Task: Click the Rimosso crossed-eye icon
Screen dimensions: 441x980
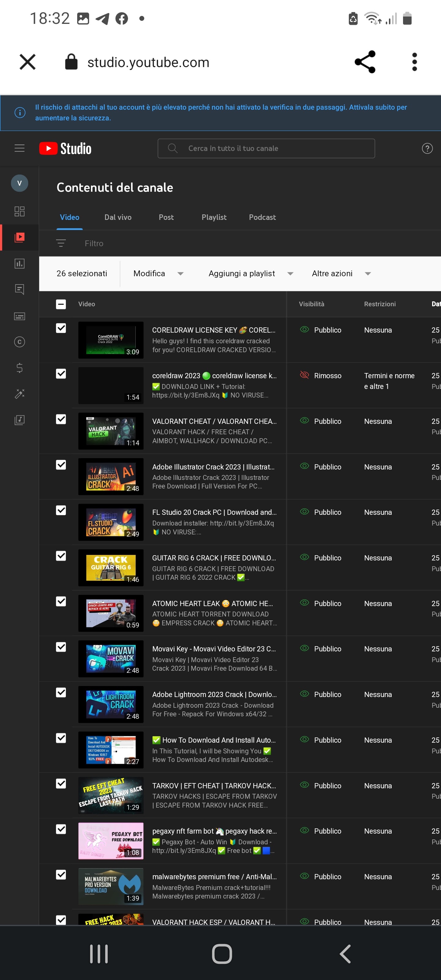Action: pos(304,375)
